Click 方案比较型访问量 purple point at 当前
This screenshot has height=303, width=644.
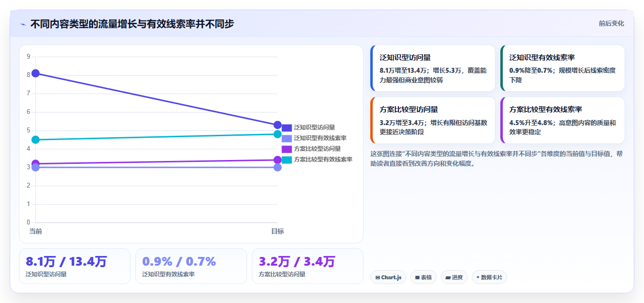tap(35, 163)
